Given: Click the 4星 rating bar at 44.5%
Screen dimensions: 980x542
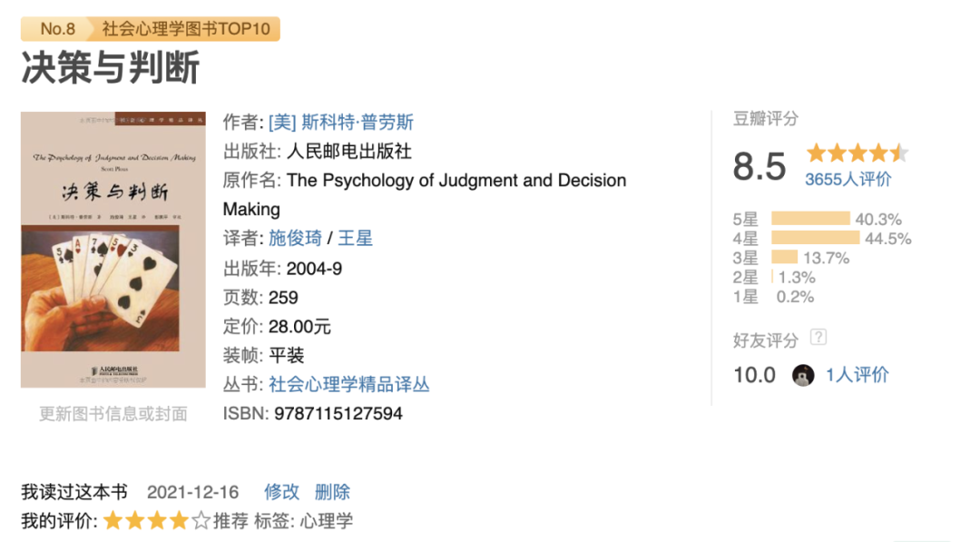Looking at the screenshot, I should coord(816,238).
